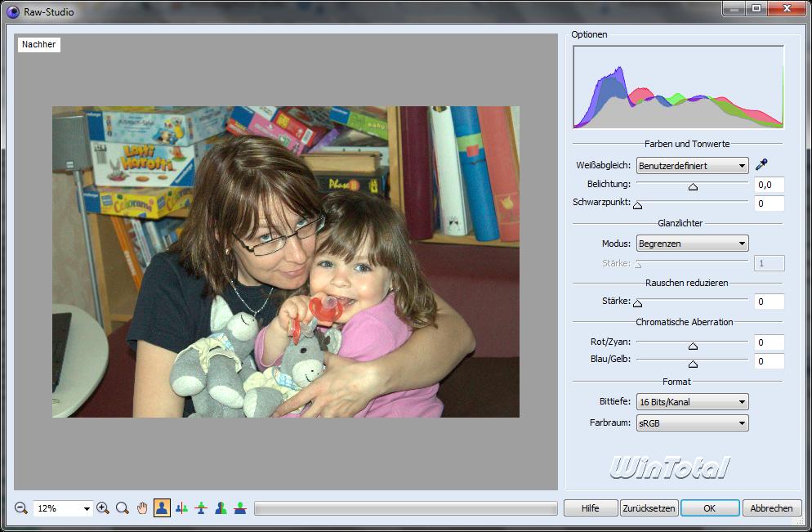This screenshot has height=532, width=812.
Task: Click the Blau/Gelb slider handle
Action: click(x=693, y=364)
